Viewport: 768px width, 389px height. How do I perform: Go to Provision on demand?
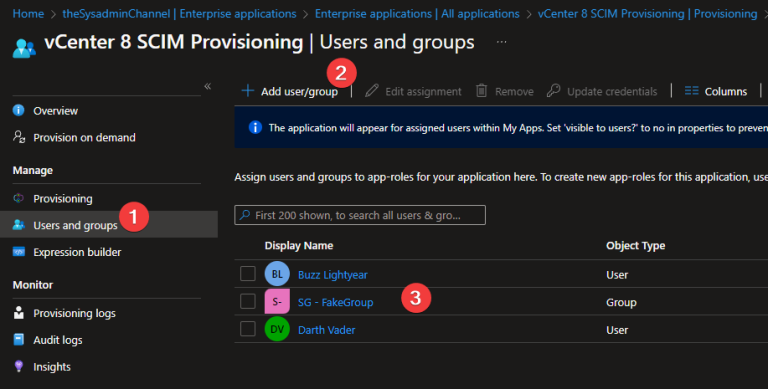point(84,138)
